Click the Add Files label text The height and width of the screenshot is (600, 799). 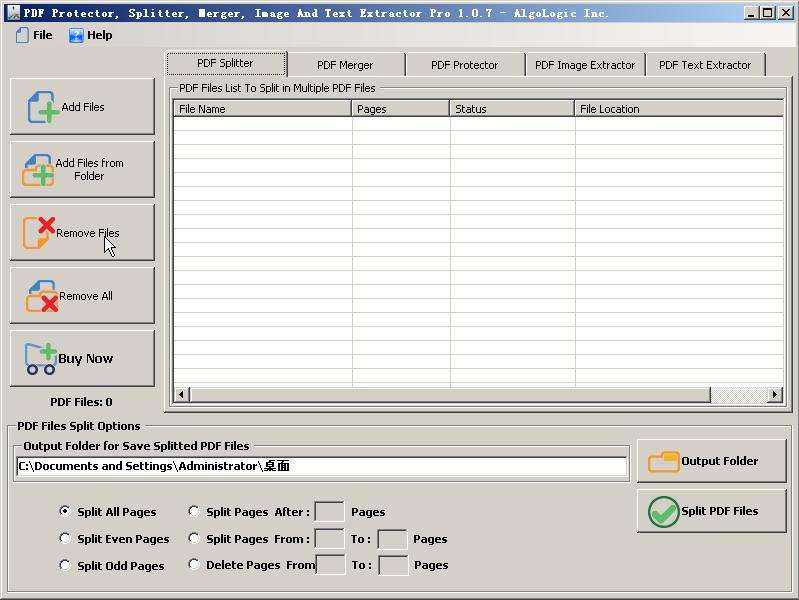[83, 107]
